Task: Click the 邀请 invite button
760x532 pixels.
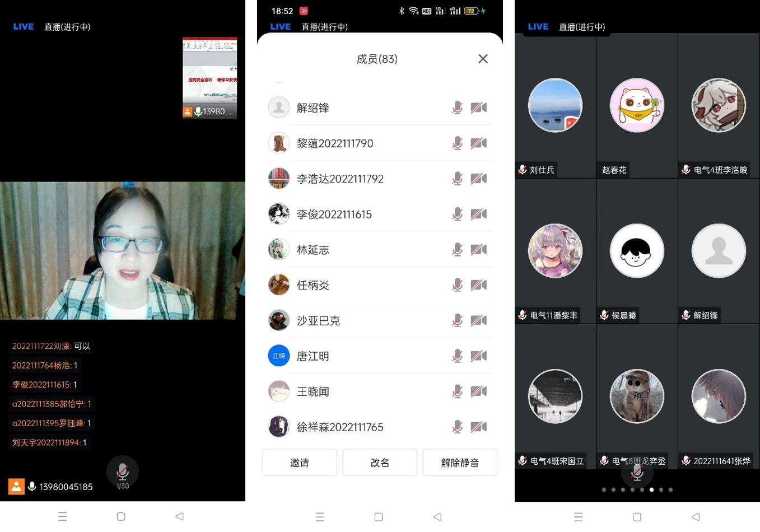Action: 300,463
